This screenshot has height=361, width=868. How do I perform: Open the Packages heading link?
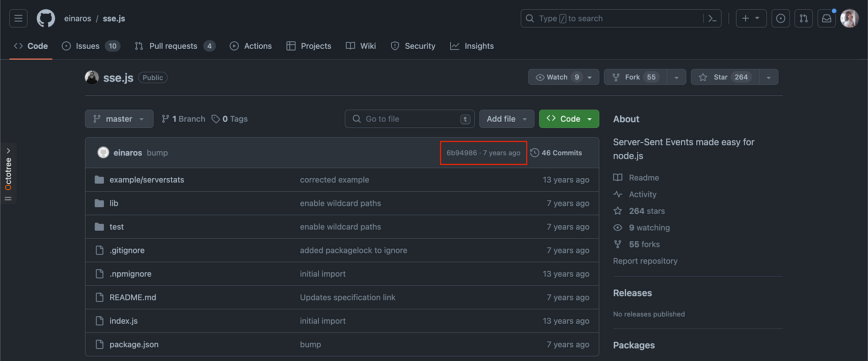pyautogui.click(x=634, y=345)
